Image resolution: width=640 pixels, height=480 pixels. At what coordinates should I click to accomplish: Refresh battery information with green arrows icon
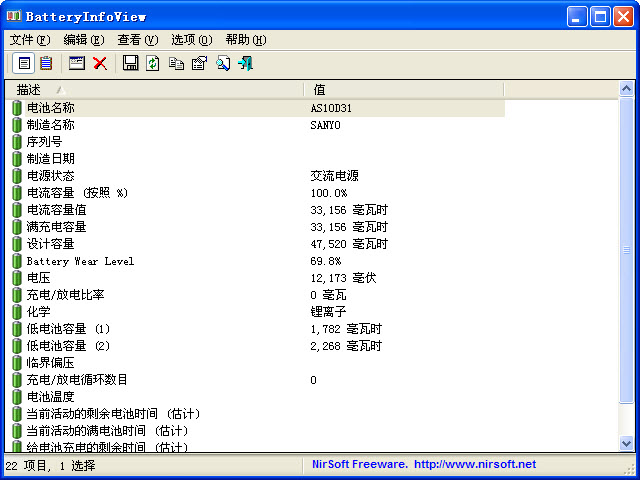point(153,63)
